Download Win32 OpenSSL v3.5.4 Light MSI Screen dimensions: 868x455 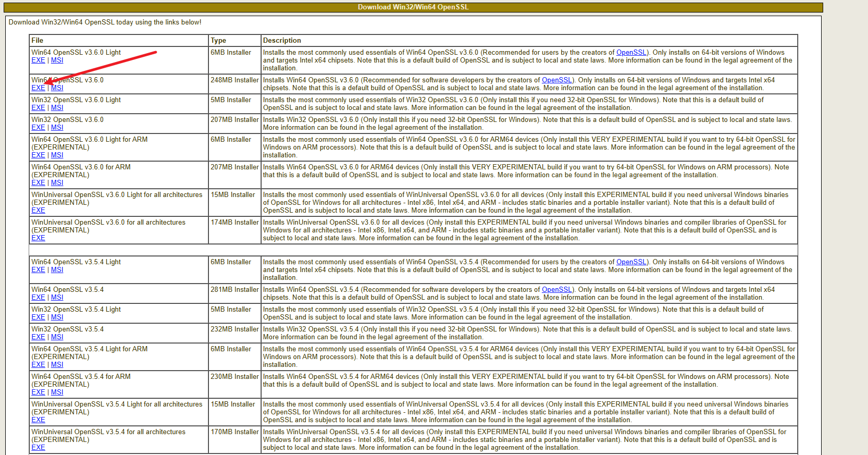(x=57, y=317)
